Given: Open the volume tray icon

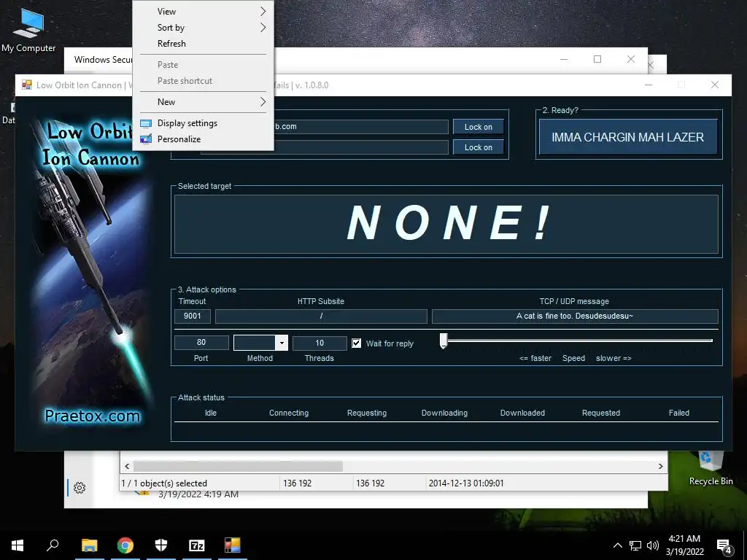Looking at the screenshot, I should (653, 545).
